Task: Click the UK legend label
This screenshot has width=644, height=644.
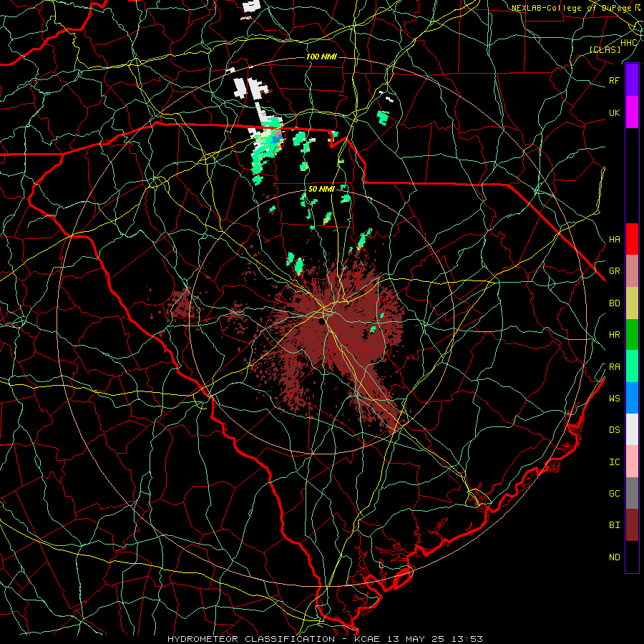Action: pyautogui.click(x=614, y=112)
